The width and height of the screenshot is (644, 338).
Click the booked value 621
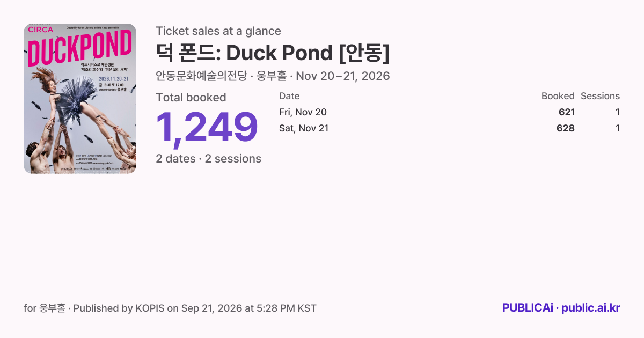[x=566, y=112]
